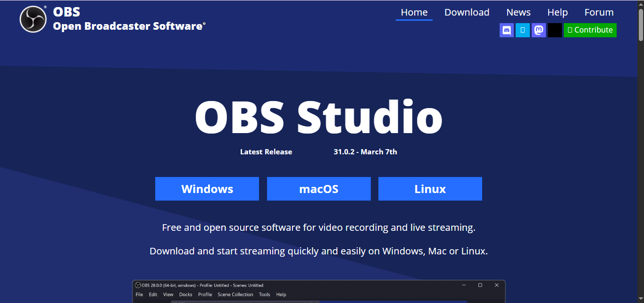Click the page vertical scrollbar thumb

[x=641, y=25]
